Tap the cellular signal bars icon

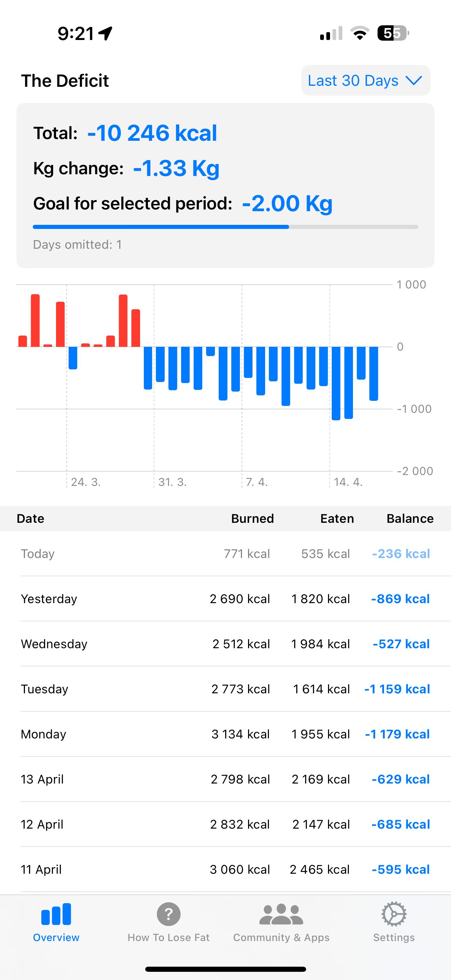tap(331, 33)
